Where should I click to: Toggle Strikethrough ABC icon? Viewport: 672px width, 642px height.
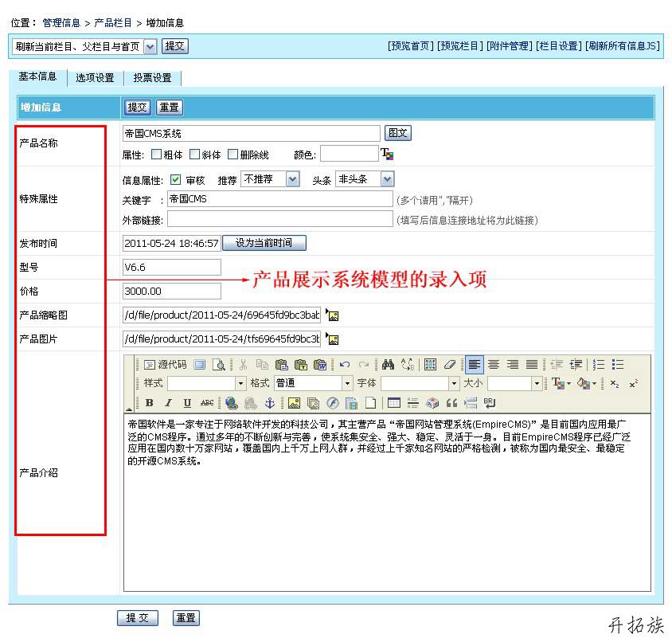point(206,403)
